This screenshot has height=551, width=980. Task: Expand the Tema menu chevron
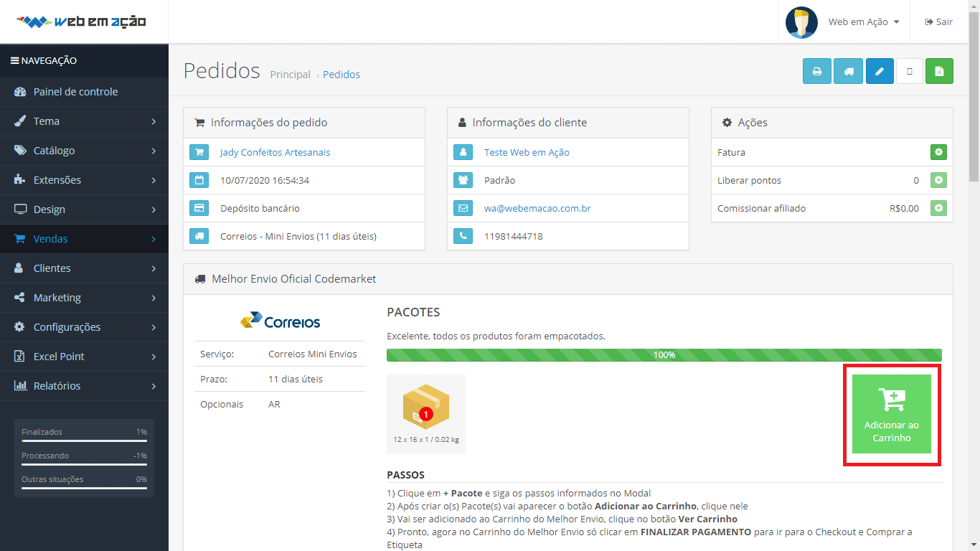coord(154,121)
